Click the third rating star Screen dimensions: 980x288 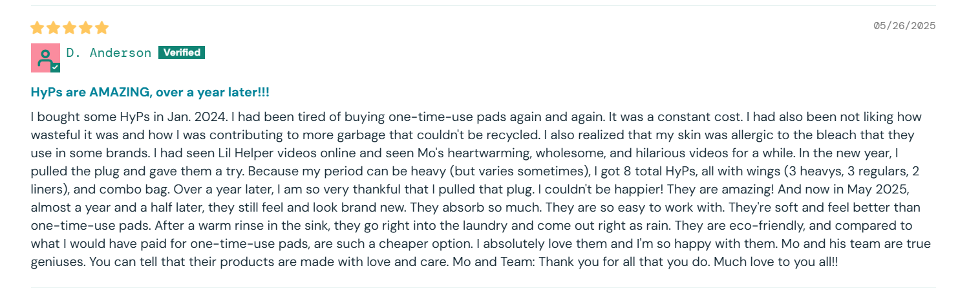pyautogui.click(x=69, y=28)
